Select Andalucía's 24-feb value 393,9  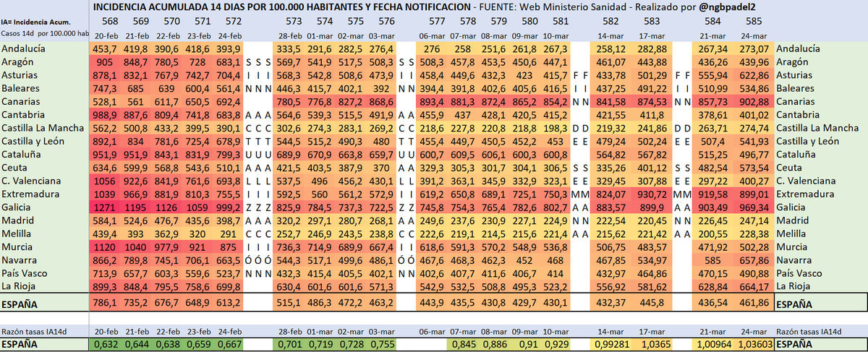coord(228,48)
